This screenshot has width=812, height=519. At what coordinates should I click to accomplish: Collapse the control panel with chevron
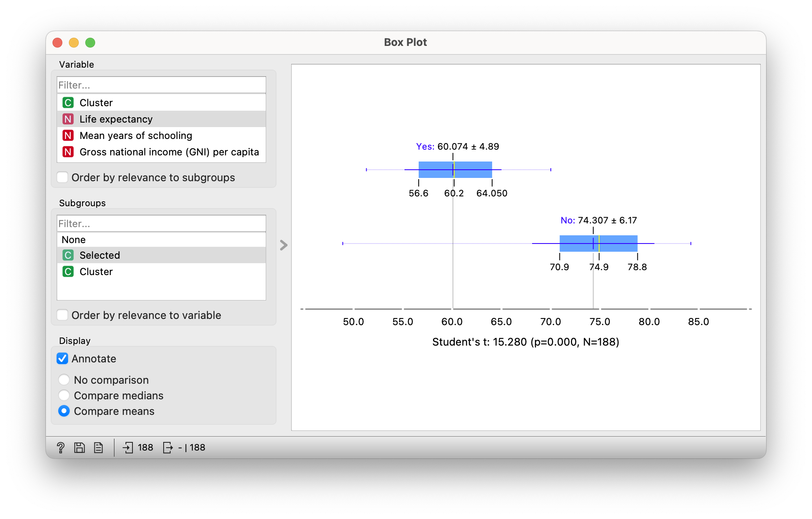coord(284,245)
